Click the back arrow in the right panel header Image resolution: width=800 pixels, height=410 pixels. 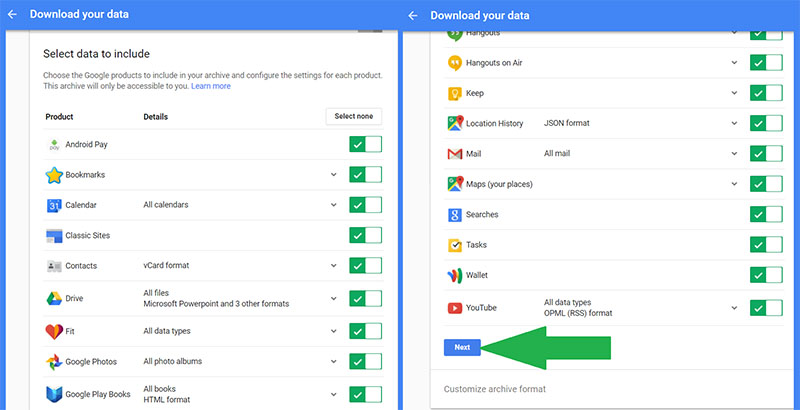pyautogui.click(x=413, y=16)
